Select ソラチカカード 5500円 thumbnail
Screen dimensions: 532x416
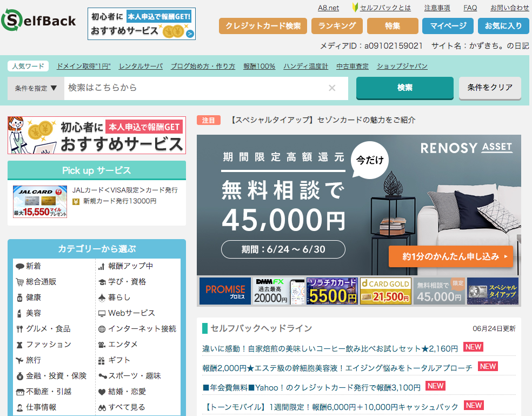pos(332,291)
